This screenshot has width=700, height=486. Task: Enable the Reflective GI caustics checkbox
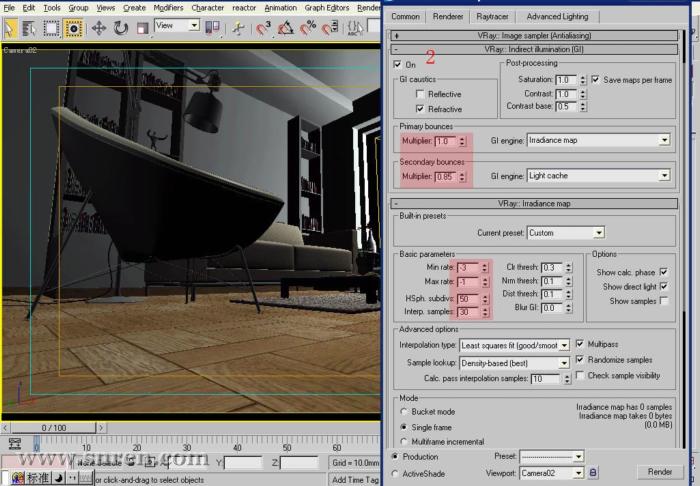click(421, 94)
